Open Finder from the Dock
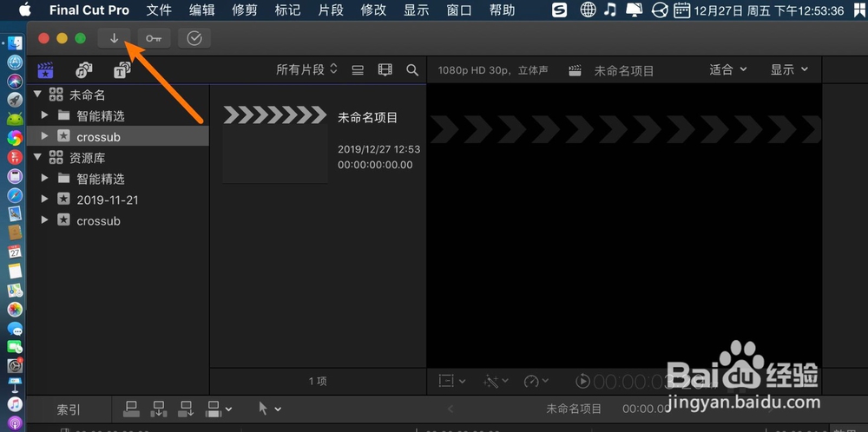Image resolution: width=868 pixels, height=432 pixels. click(x=15, y=43)
